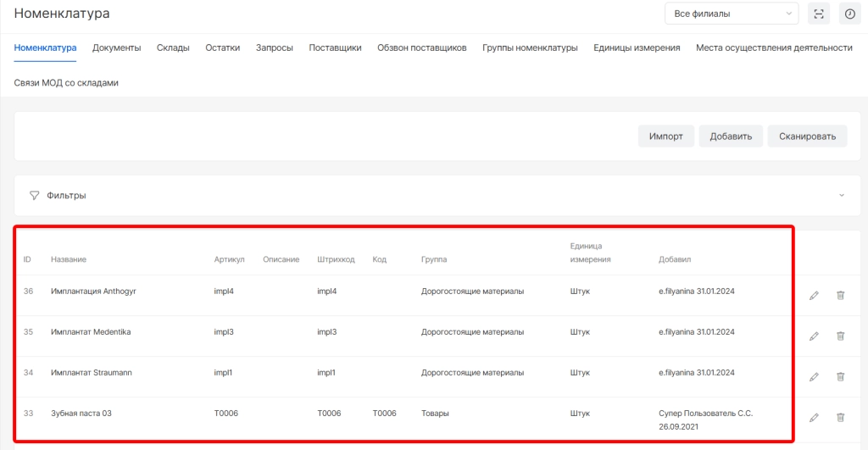Viewport: 868px width, 450px height.
Task: Delete the Имплантат Straumann row
Action: [841, 377]
